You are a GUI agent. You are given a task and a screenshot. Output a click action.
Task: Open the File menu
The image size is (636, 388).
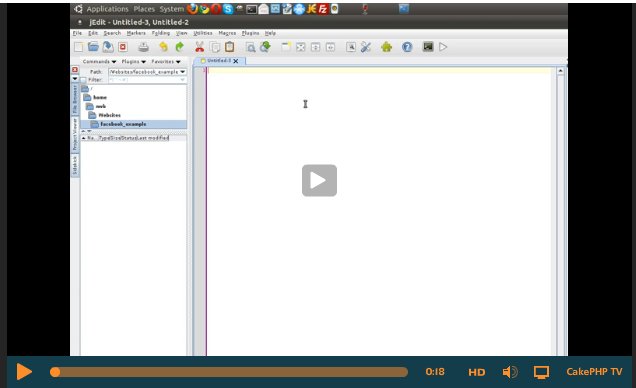pyautogui.click(x=77, y=33)
